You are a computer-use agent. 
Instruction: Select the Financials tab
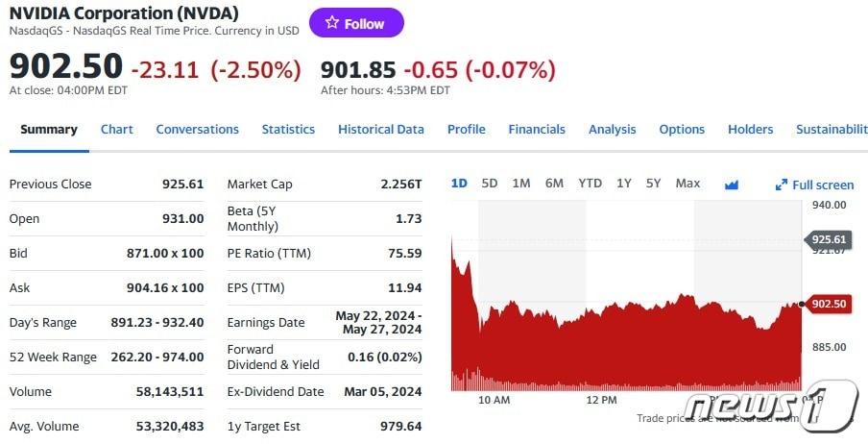[537, 130]
